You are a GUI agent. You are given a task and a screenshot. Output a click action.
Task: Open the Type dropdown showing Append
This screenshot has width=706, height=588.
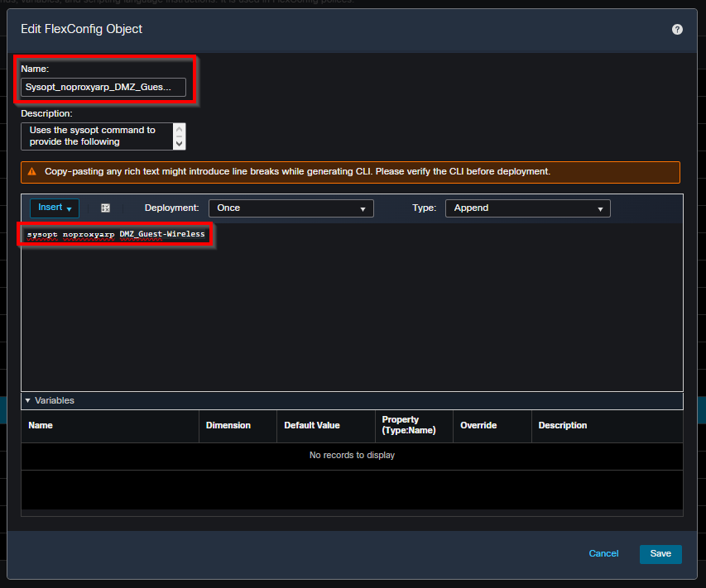527,208
